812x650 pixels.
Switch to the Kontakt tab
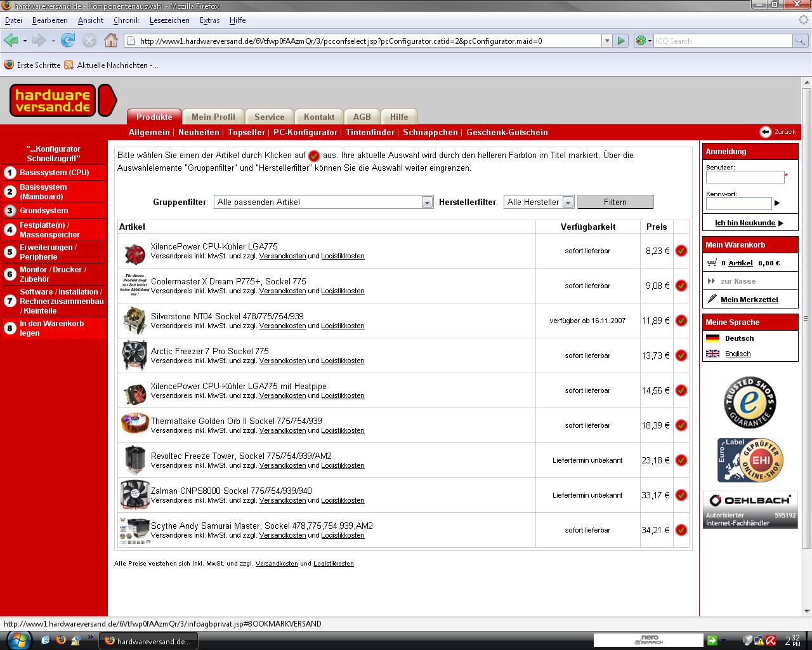(319, 117)
